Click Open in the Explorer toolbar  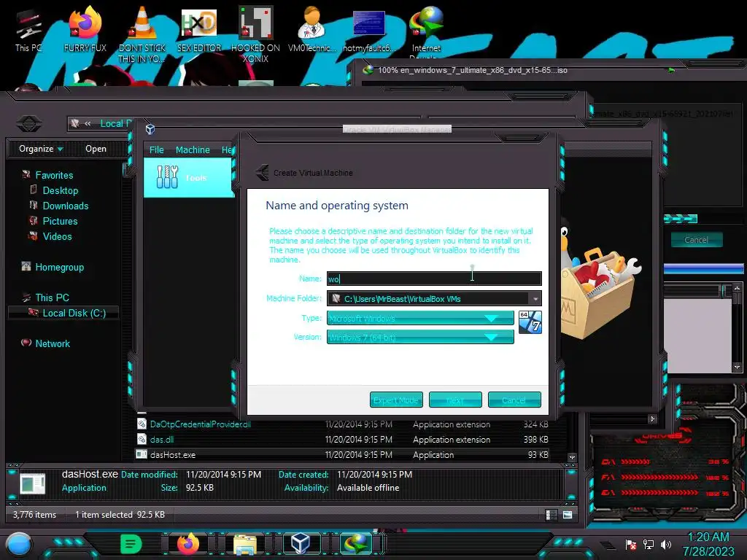coord(96,149)
